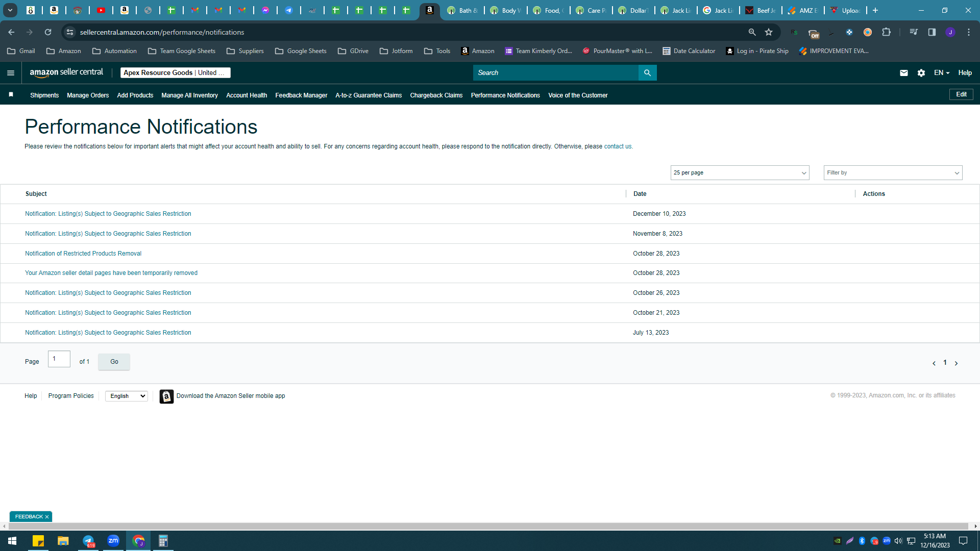Image resolution: width=980 pixels, height=551 pixels.
Task: Open the Chrome three-dot menu
Action: 969,32
